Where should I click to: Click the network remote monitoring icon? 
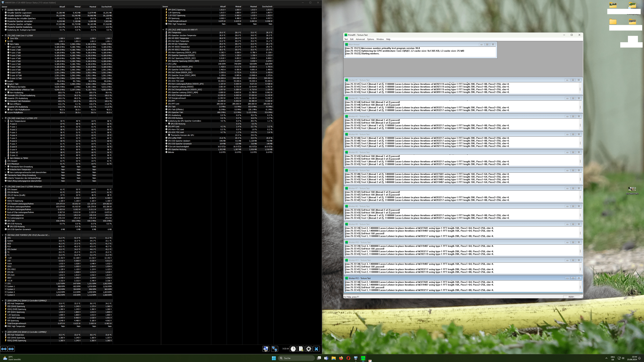coord(274,349)
